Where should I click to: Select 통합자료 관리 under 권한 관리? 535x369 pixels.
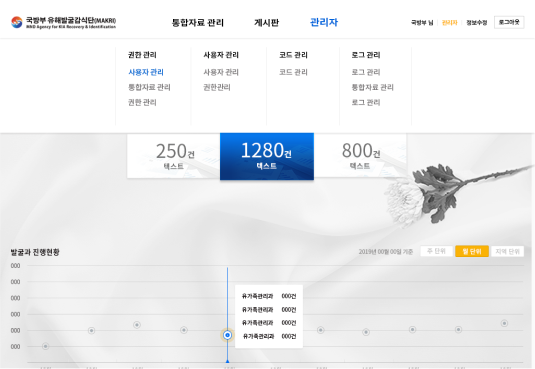tap(149, 87)
